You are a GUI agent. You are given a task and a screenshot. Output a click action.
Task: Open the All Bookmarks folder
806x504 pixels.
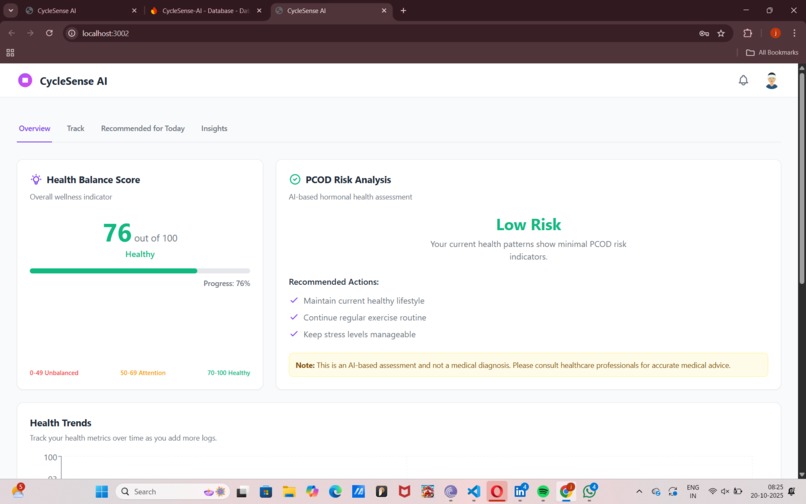pyautogui.click(x=772, y=52)
